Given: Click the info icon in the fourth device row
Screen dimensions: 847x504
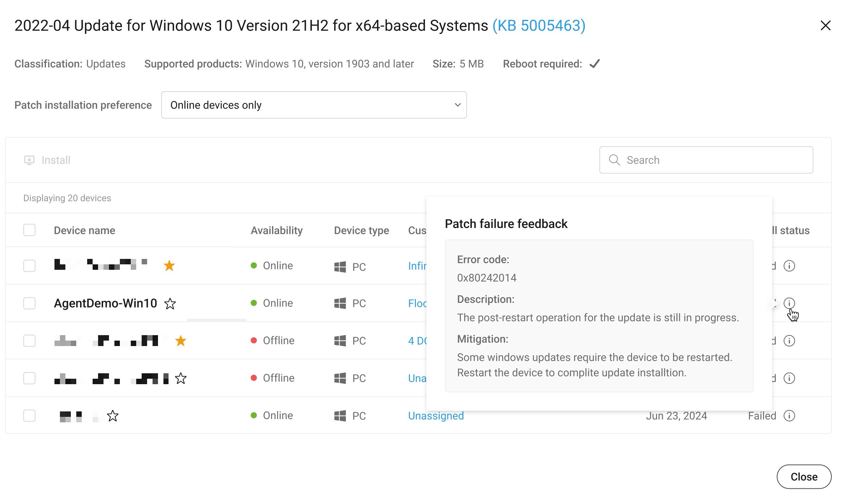Looking at the screenshot, I should [x=789, y=378].
